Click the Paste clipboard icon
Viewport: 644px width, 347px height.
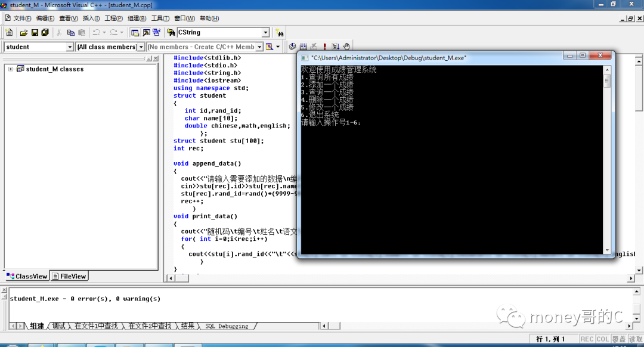point(82,32)
